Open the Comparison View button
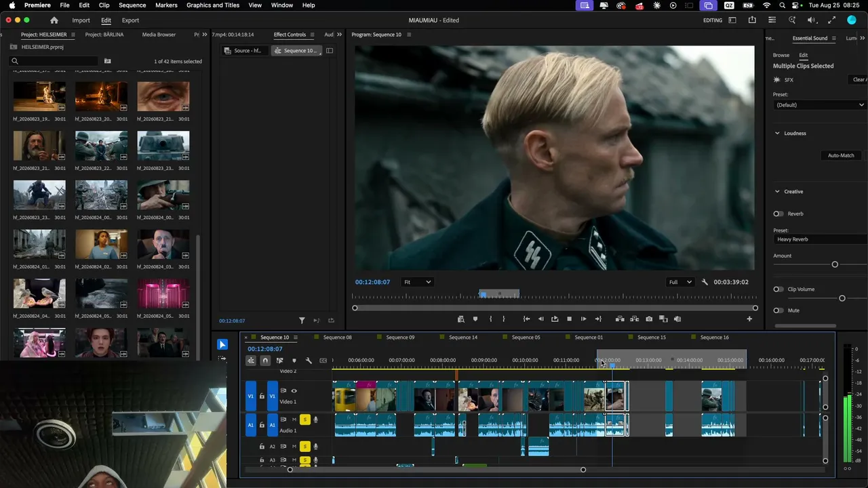 (x=663, y=319)
